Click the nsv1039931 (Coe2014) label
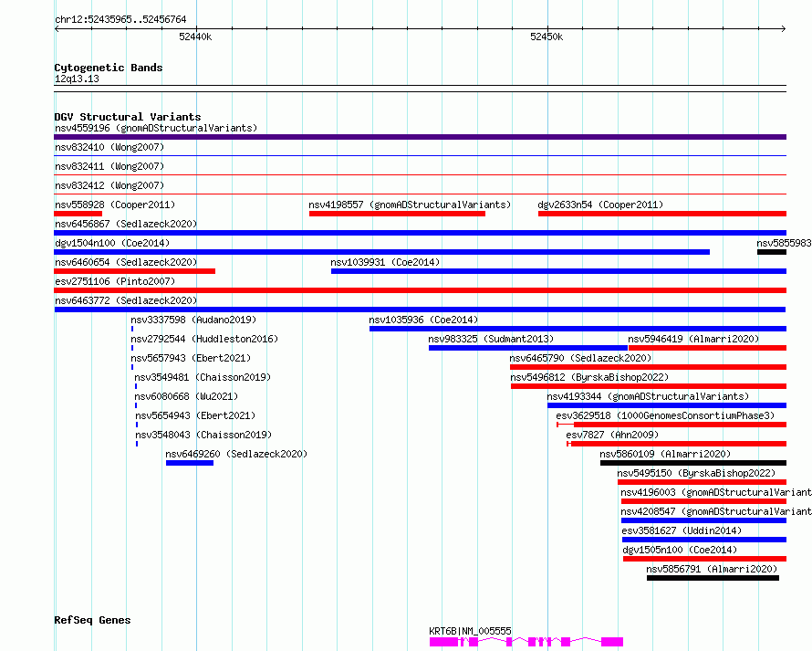Viewport: 812px width, 651px height. tap(385, 262)
